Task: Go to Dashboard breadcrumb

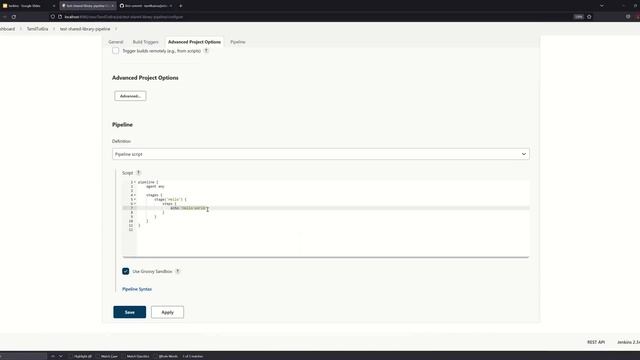Action: coord(7,29)
